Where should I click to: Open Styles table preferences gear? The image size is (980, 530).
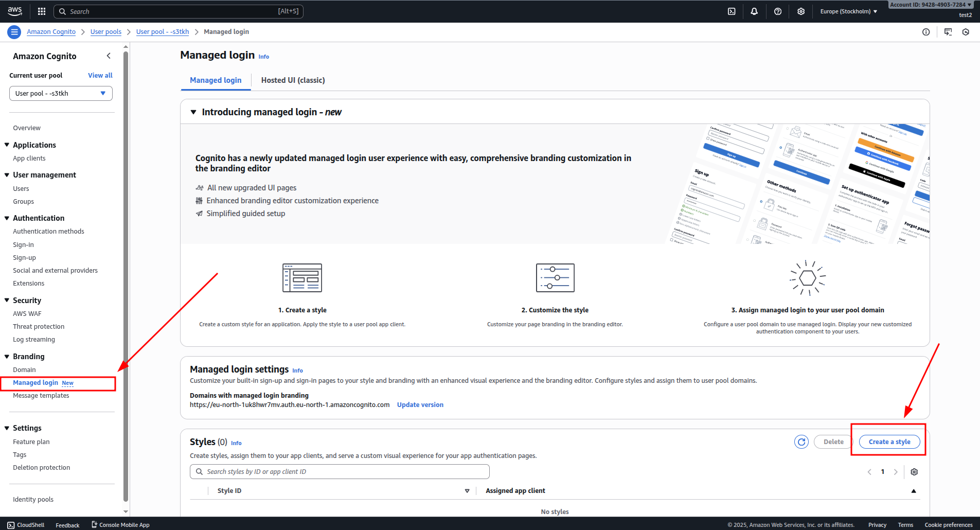(914, 472)
